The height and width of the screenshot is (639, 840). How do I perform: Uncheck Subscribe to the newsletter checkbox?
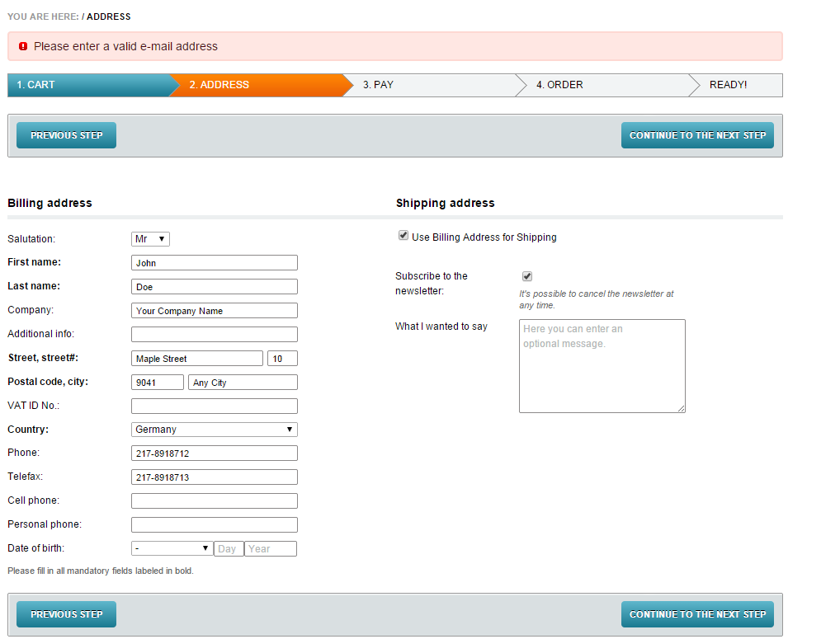tap(527, 276)
